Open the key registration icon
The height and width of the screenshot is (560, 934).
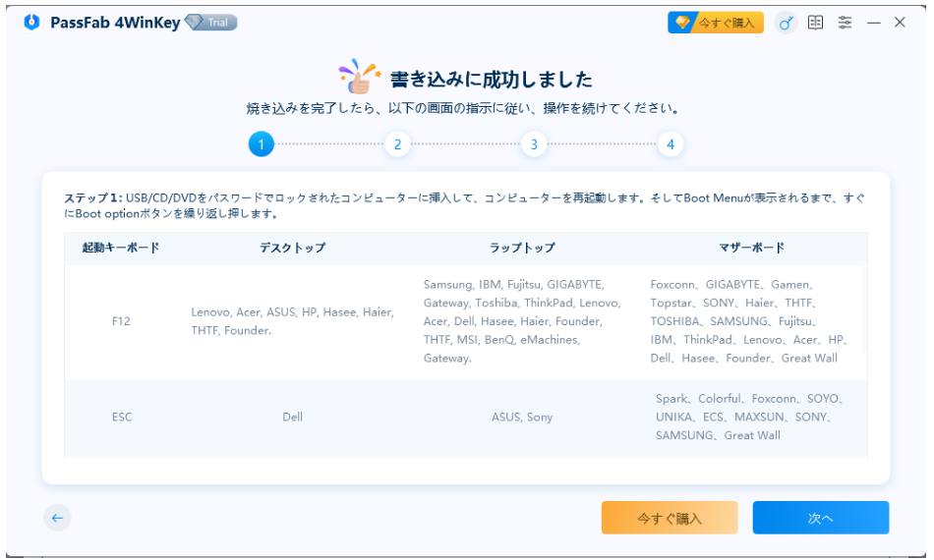point(786,23)
